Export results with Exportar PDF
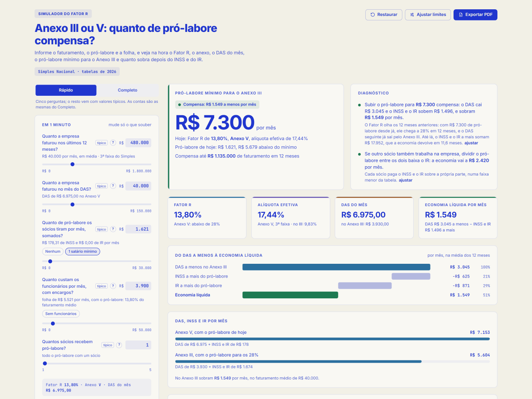Image resolution: width=532 pixels, height=399 pixels. coord(475,15)
